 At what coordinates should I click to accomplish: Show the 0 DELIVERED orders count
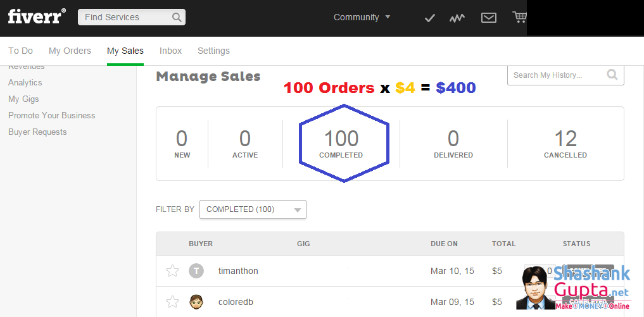(453, 144)
